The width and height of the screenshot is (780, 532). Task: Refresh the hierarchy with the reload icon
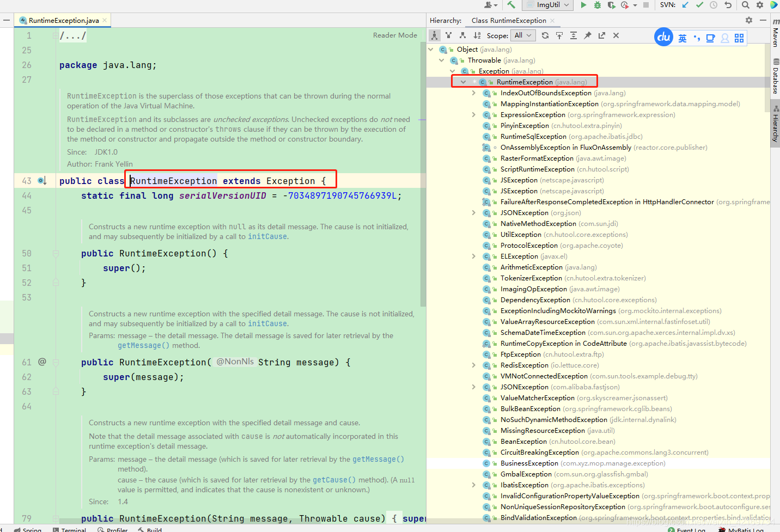[x=545, y=35]
